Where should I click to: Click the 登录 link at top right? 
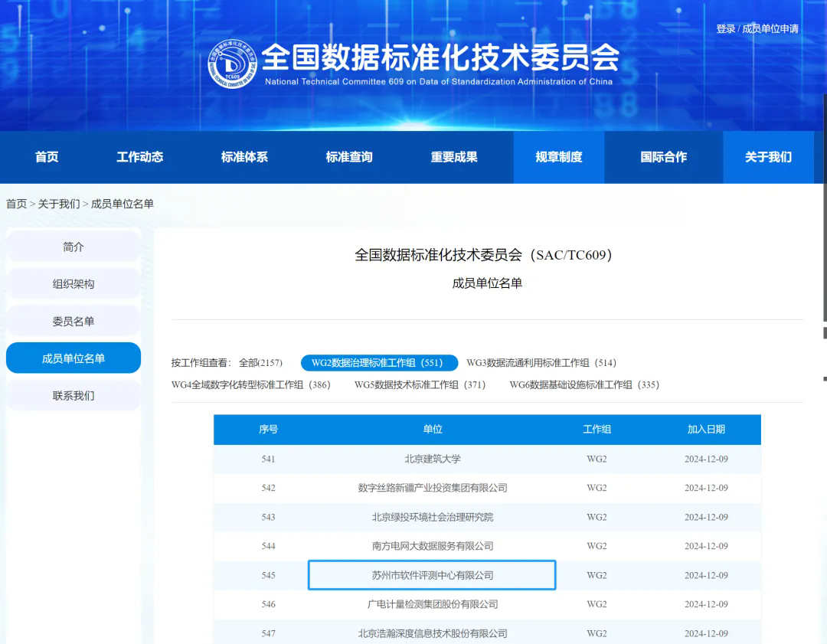(725, 29)
